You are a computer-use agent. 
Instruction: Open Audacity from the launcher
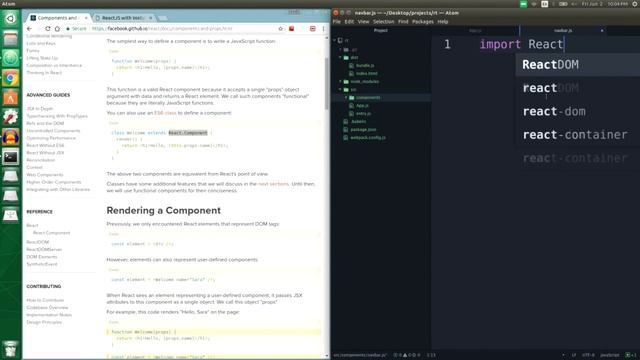pyautogui.click(x=10, y=138)
